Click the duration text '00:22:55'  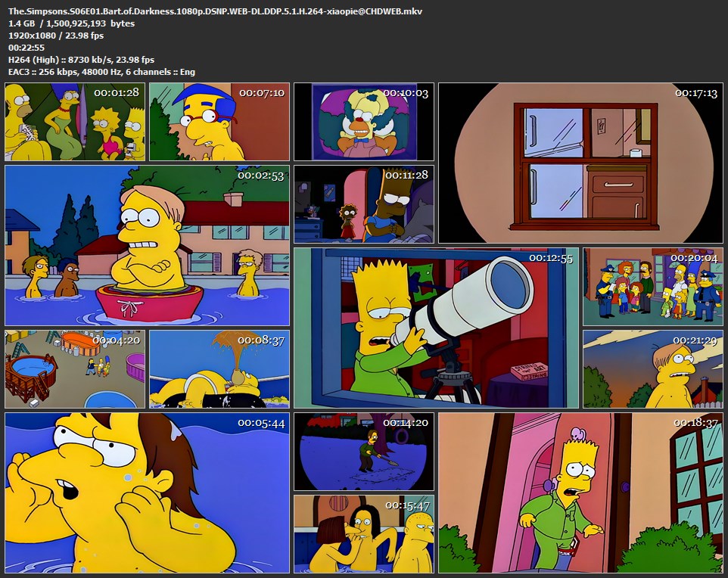pyautogui.click(x=26, y=48)
